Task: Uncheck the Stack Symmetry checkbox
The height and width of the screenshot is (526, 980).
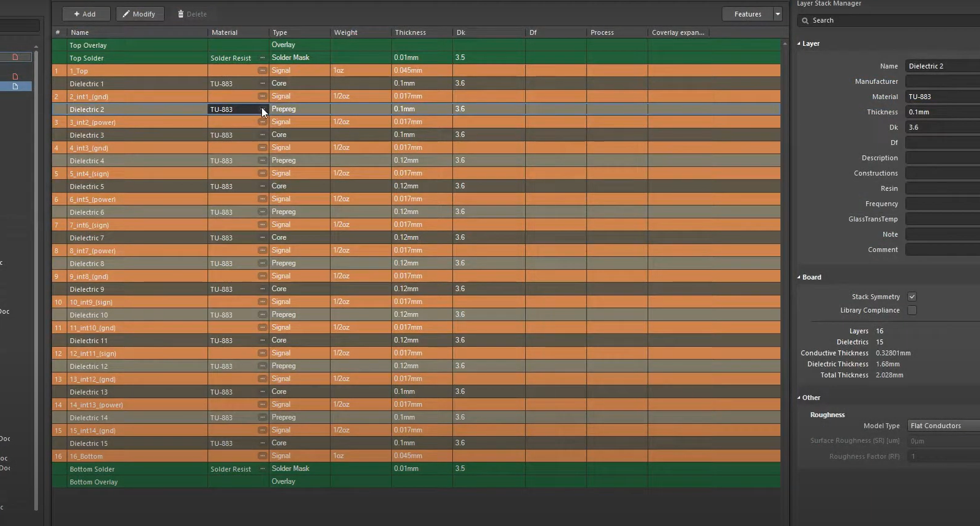Action: [x=912, y=297]
